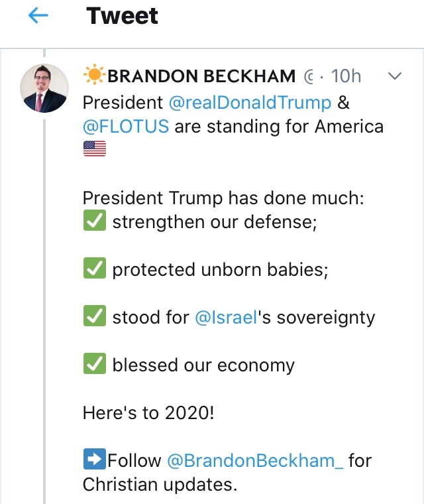Click the Tweet header title
The height and width of the screenshot is (504, 424).
(123, 17)
